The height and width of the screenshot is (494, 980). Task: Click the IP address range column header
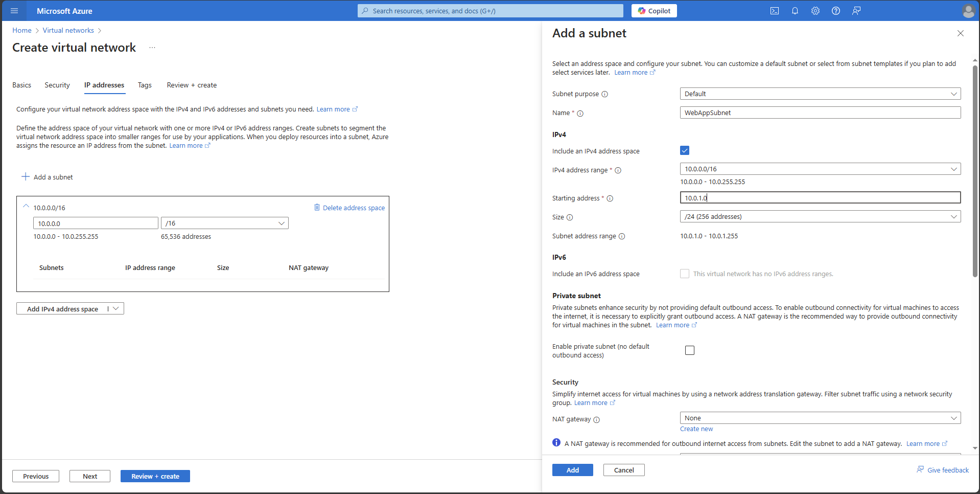tap(150, 267)
